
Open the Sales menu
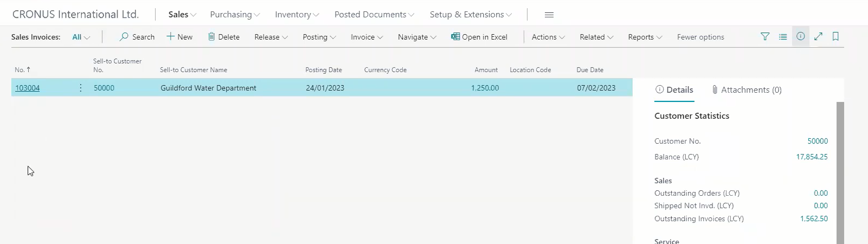[x=182, y=15]
